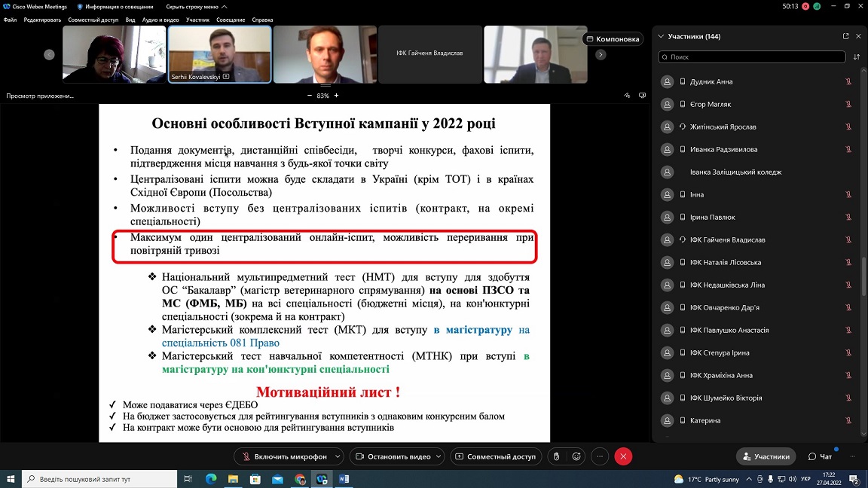The width and height of the screenshot is (868, 488).
Task: Select ІФК Гайченя Владислав video tile
Action: (429, 54)
